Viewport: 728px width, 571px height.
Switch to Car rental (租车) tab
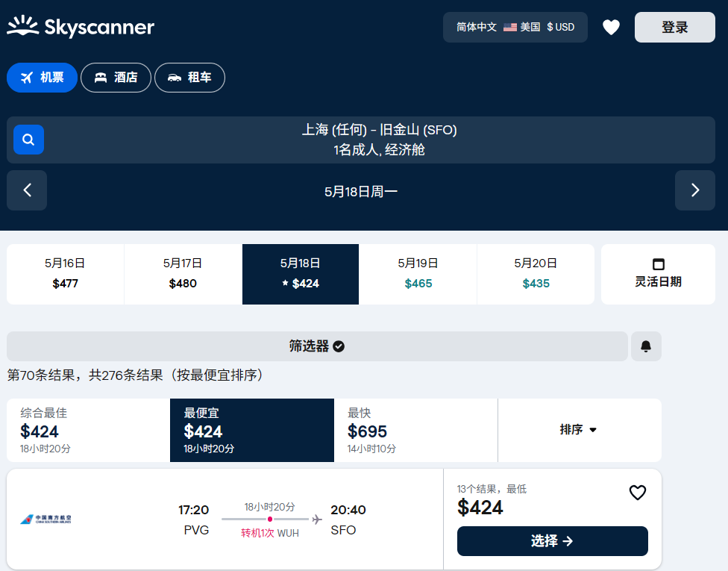[x=189, y=78]
